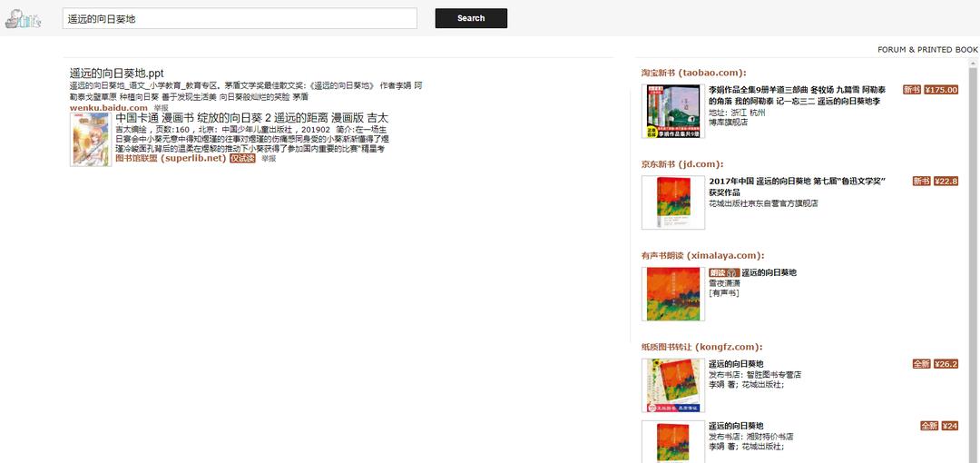
Task: Open 图书馆联盟 (superlib.net) link
Action: click(171, 158)
